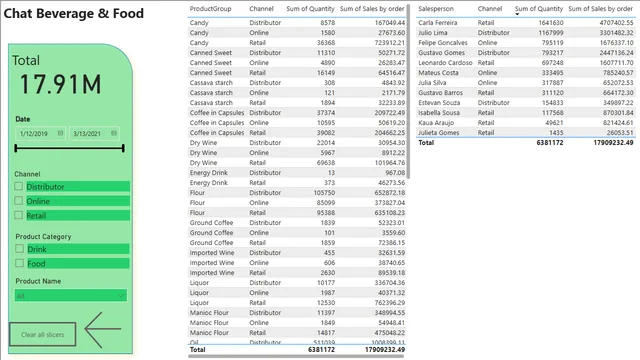The image size is (640, 360).
Task: Click the sort arrow under Sum of Quantity in Salesperson table
Action: (x=517, y=14)
